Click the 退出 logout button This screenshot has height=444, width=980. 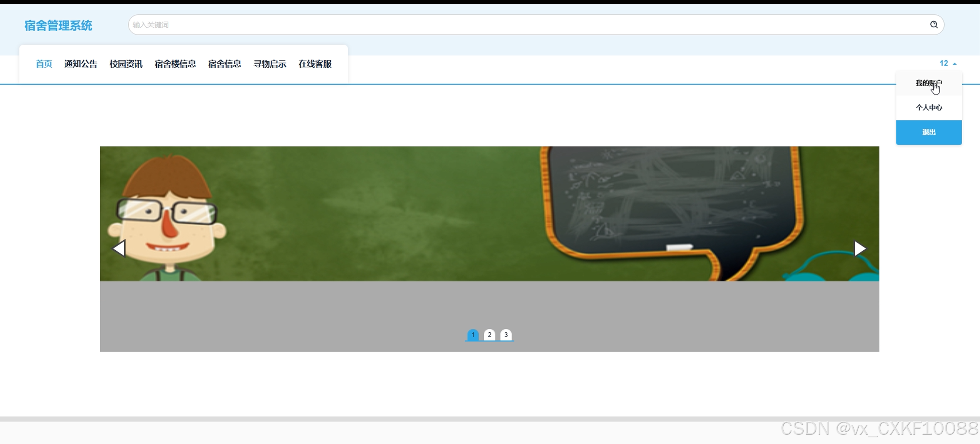pos(928,132)
